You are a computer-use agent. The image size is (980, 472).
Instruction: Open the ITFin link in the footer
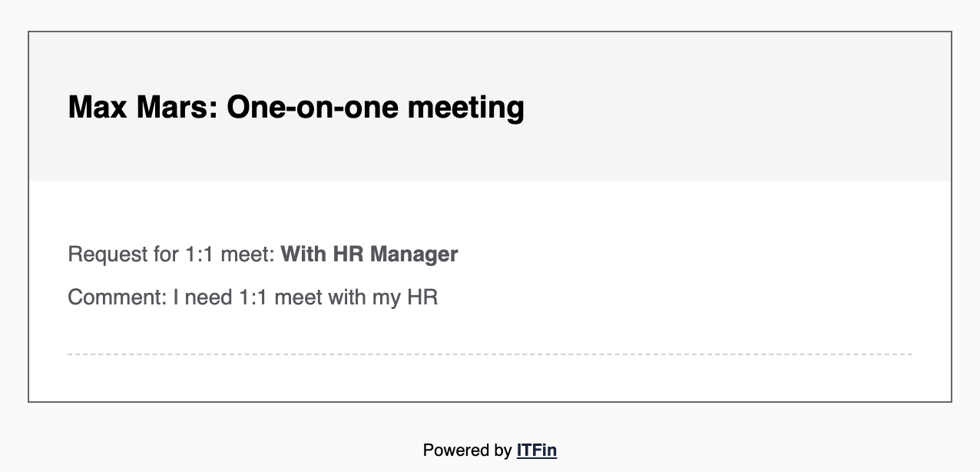click(536, 450)
